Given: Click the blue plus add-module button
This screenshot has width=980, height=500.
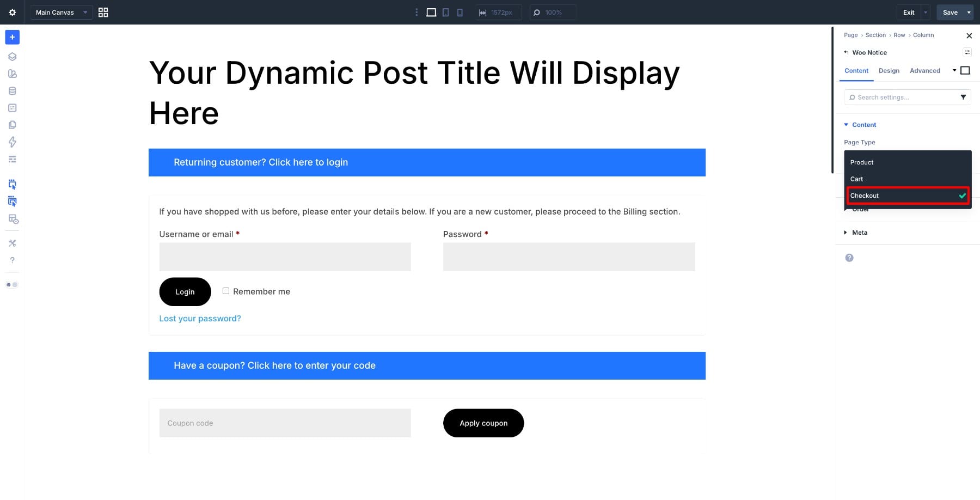Looking at the screenshot, I should click(x=12, y=37).
